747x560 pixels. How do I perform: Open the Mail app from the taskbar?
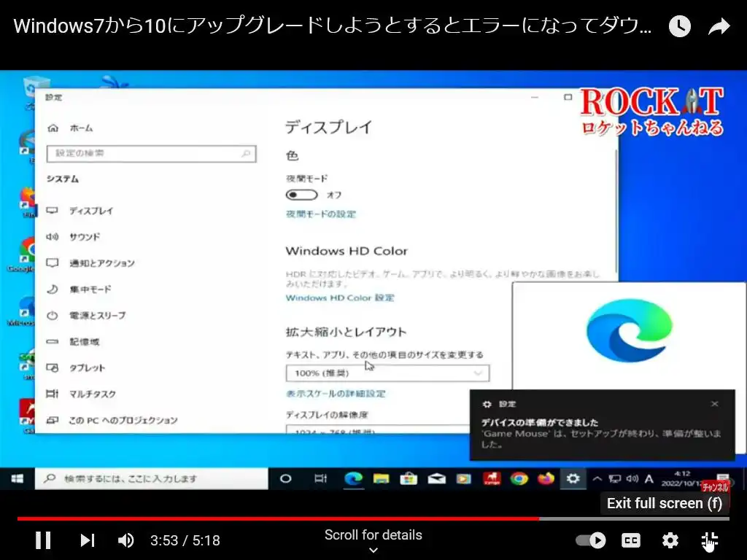coord(436,478)
